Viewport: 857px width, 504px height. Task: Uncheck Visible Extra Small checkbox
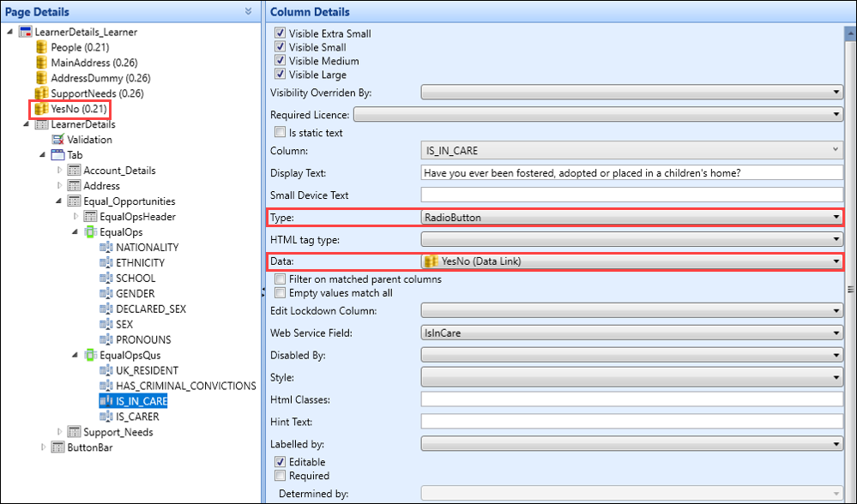point(280,33)
